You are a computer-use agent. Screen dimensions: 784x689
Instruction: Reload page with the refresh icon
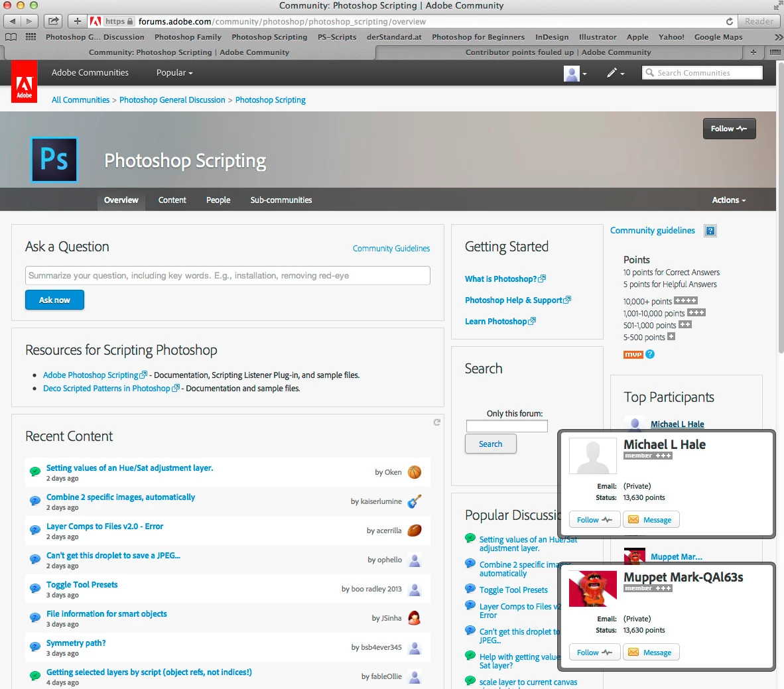(x=730, y=21)
